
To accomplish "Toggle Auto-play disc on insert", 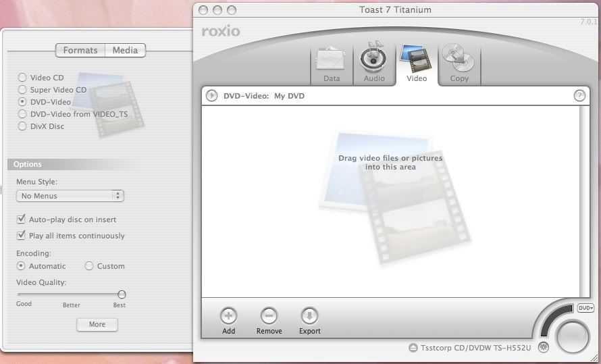I will click(x=21, y=219).
